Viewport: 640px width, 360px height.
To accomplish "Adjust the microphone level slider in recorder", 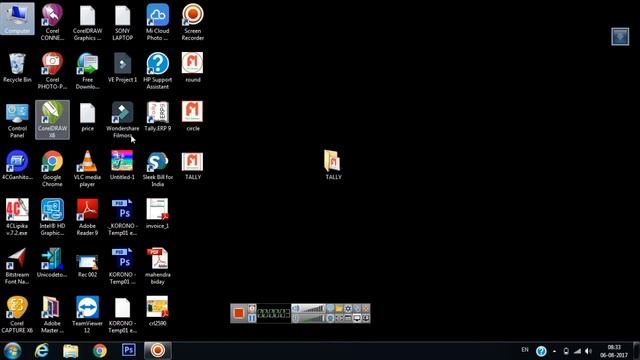I will 313,318.
